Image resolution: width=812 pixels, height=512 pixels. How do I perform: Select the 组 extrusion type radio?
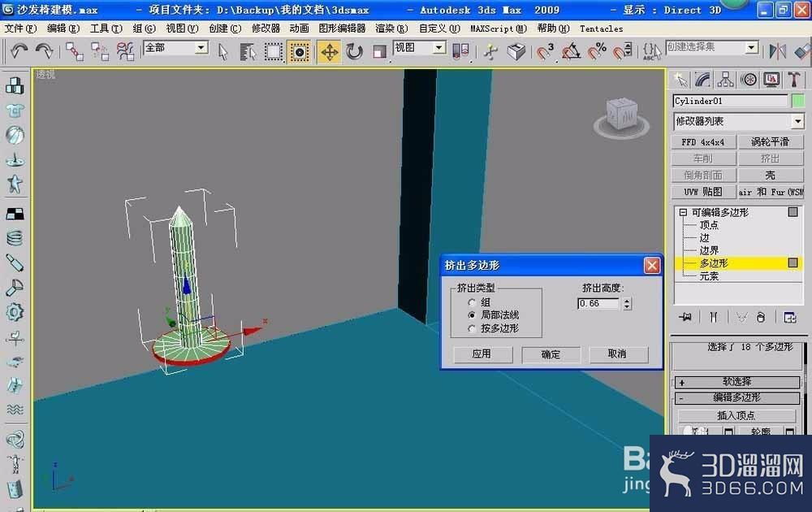point(472,302)
